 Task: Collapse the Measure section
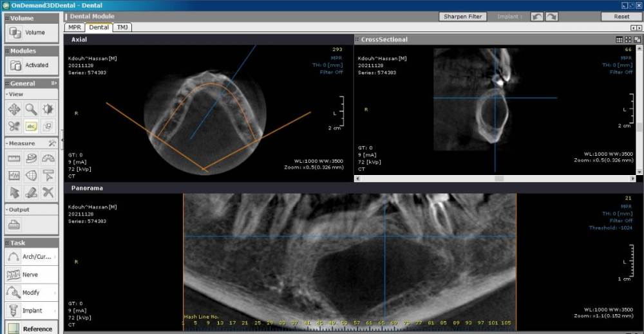click(7, 143)
